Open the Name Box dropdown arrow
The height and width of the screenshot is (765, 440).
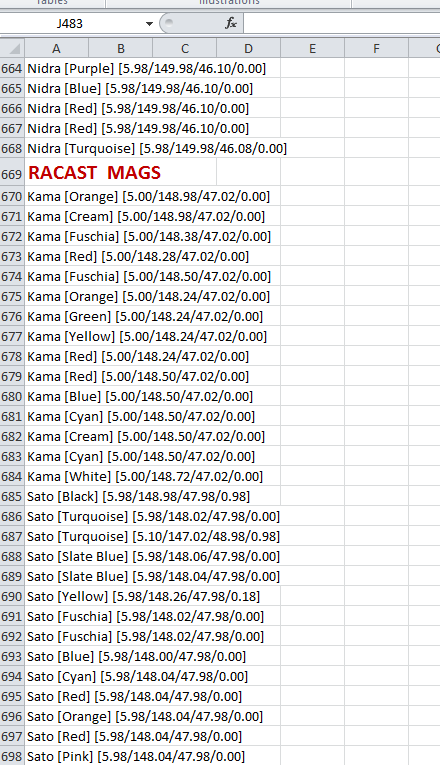tap(149, 23)
